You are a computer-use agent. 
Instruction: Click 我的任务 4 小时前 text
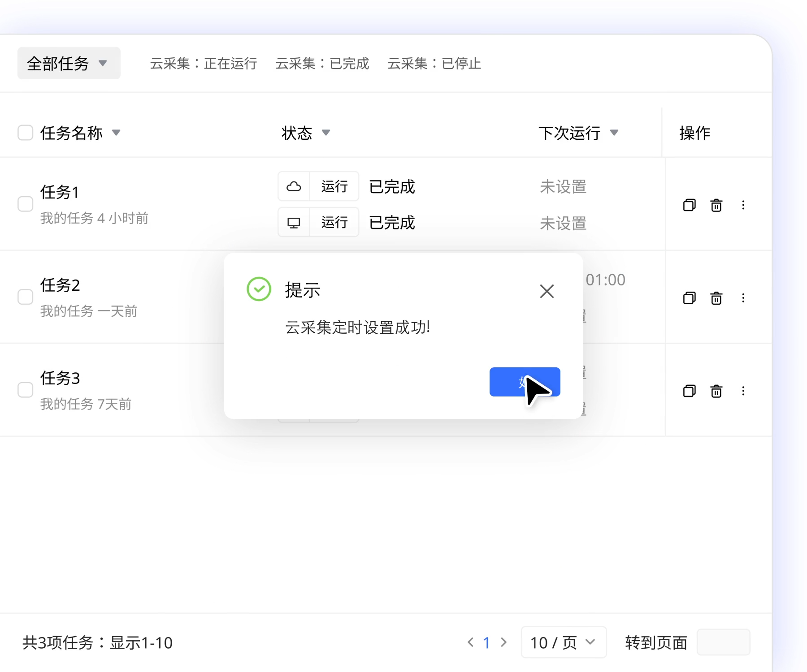point(94,218)
